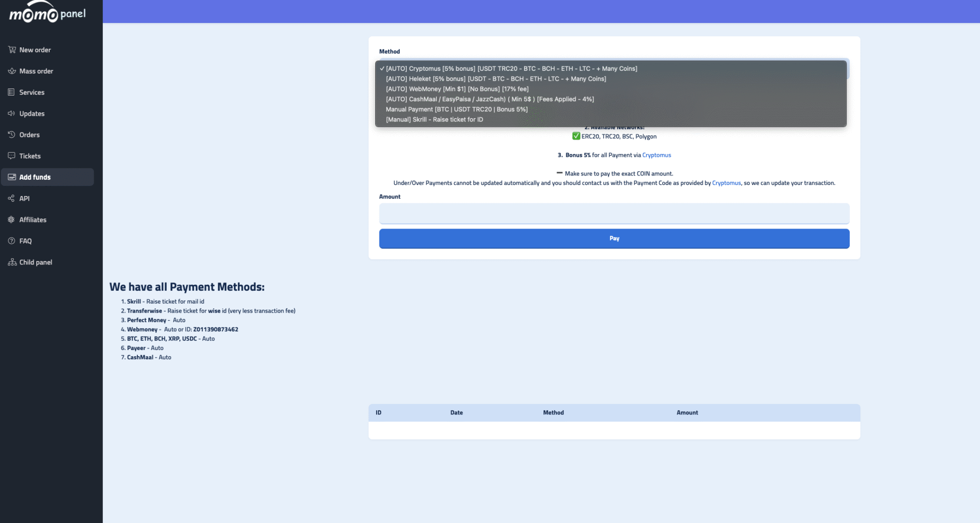
Task: Follow the Cryptomus link beside Bonus 5%
Action: point(656,155)
